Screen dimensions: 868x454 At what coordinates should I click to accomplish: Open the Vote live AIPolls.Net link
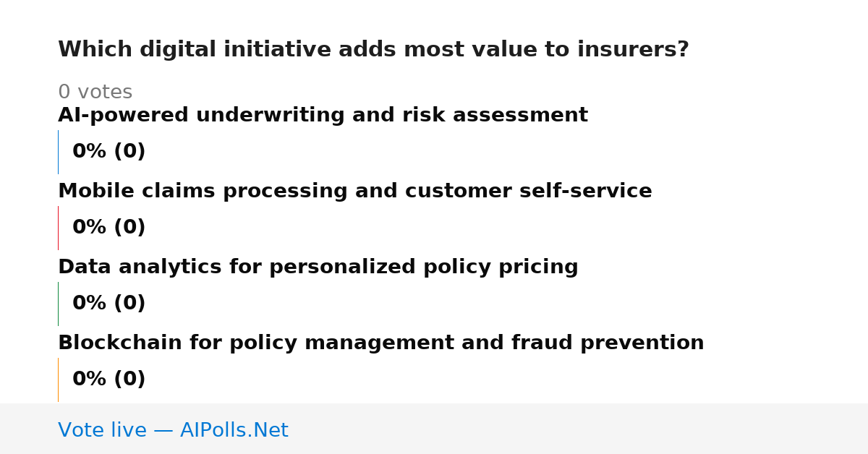point(173,430)
